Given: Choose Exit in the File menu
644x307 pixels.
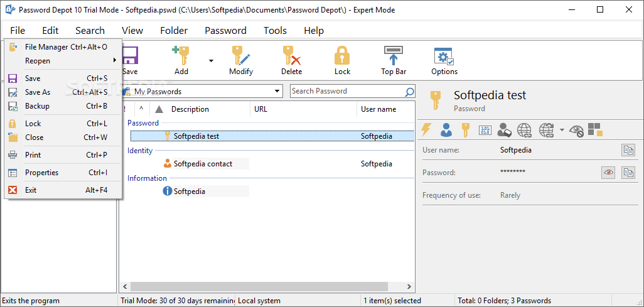Looking at the screenshot, I should (x=63, y=190).
